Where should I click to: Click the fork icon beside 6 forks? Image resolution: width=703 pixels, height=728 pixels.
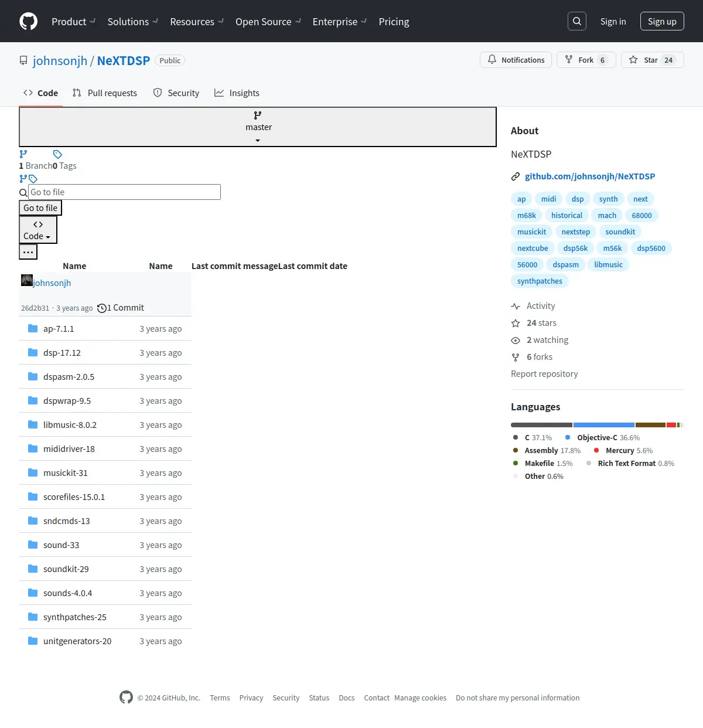pyautogui.click(x=516, y=357)
